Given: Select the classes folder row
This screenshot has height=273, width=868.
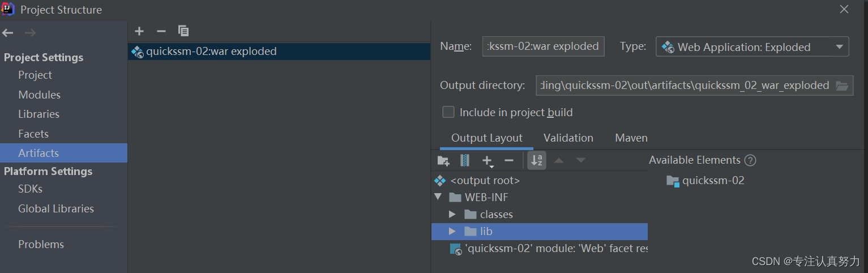Looking at the screenshot, I should click(x=540, y=214).
